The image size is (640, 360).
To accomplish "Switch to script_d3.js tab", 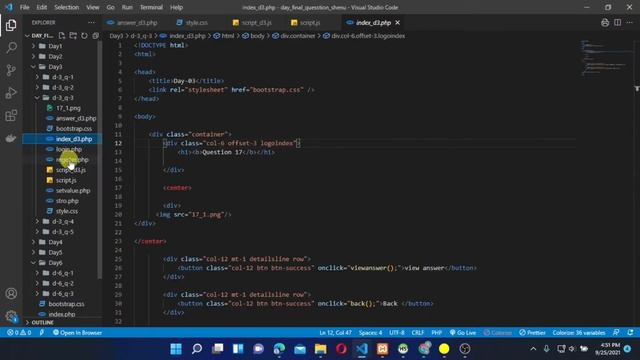I will (x=256, y=22).
